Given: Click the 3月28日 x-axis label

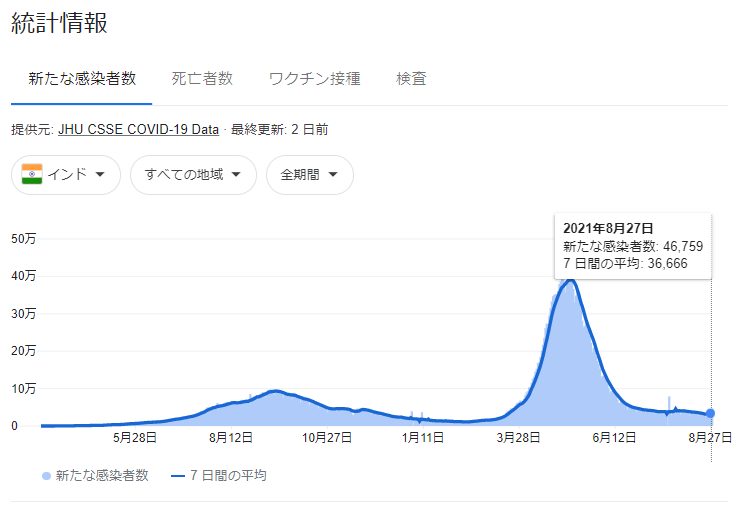Looking at the screenshot, I should [518, 438].
